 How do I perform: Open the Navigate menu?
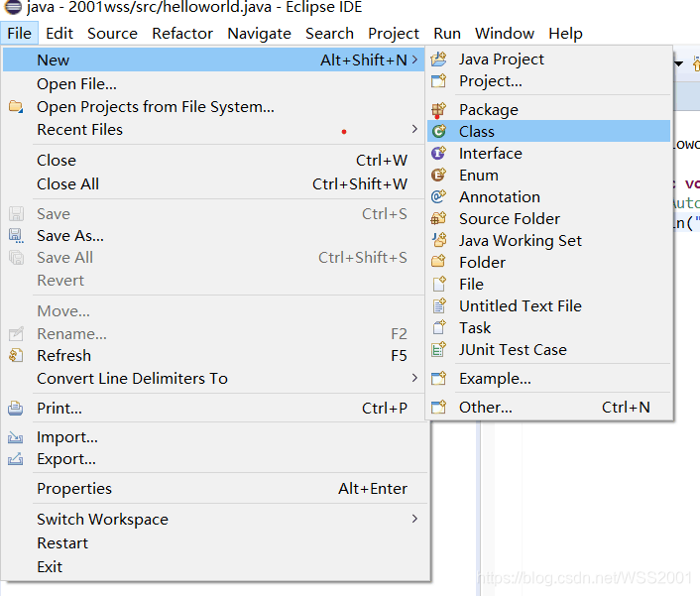point(259,34)
